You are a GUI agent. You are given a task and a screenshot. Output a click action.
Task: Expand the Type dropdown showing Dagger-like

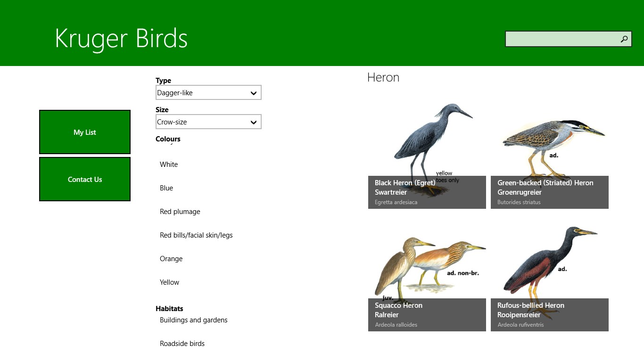(208, 93)
